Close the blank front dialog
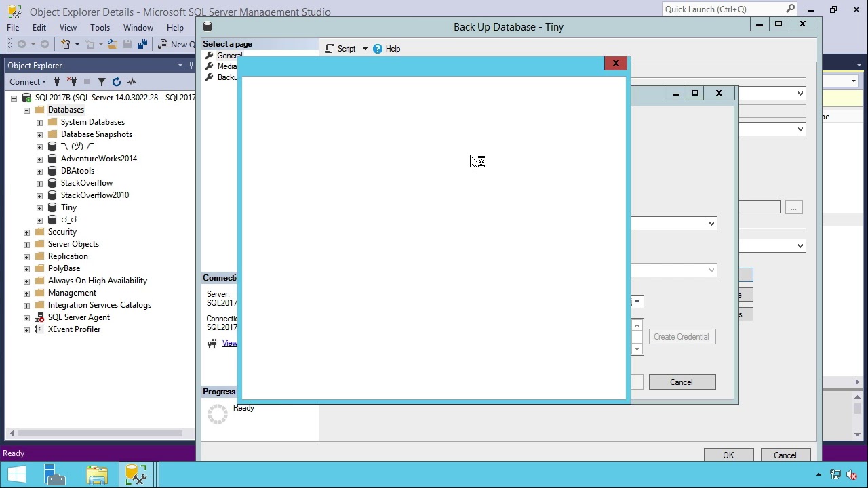The width and height of the screenshot is (868, 488). point(616,63)
